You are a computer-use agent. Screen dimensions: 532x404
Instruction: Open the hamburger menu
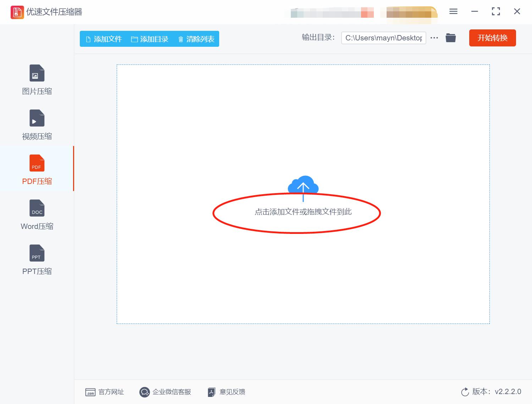click(453, 11)
